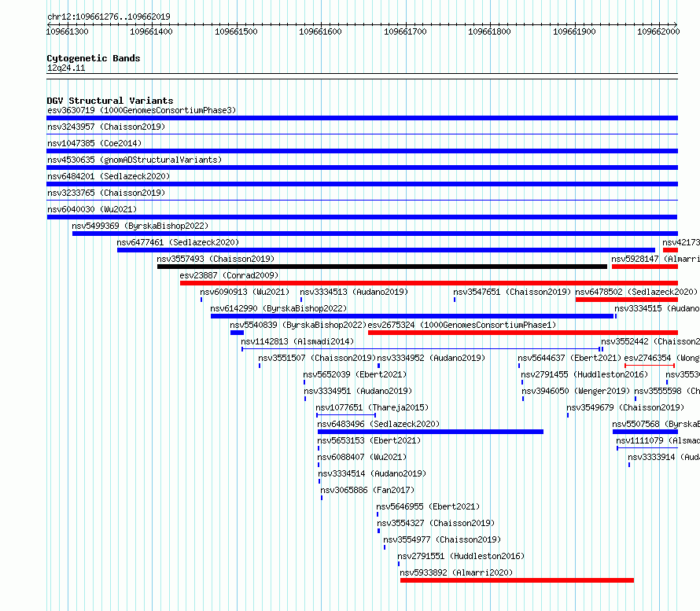Click nsv1077651 (Thareja2015) label
Viewport: 700px width, 611px height.
pos(372,407)
